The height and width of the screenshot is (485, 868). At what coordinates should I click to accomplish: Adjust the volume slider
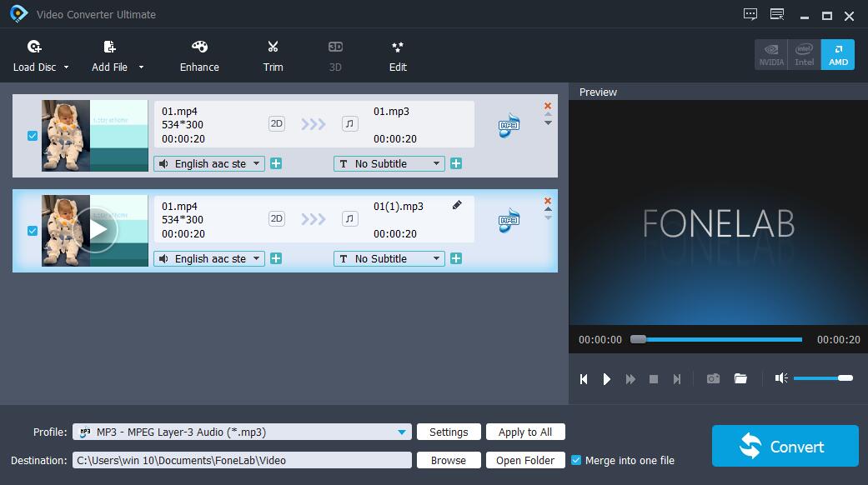(823, 377)
